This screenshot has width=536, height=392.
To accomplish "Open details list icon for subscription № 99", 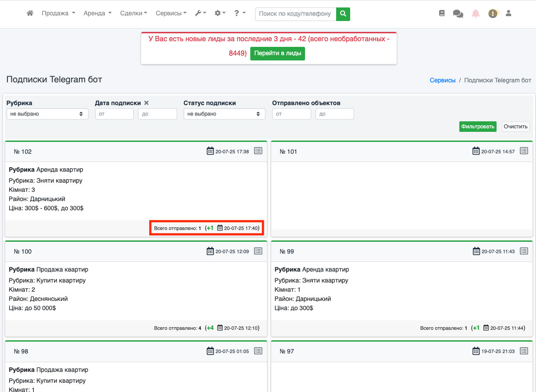I will click(524, 251).
